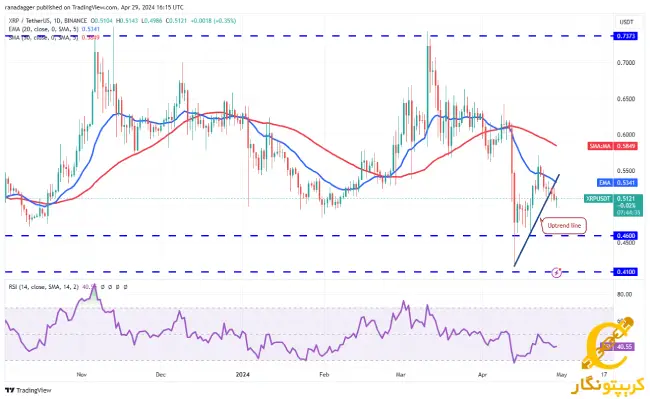The height and width of the screenshot is (399, 650).
Task: Click the 0.7373 resistance price label
Action: (x=625, y=36)
